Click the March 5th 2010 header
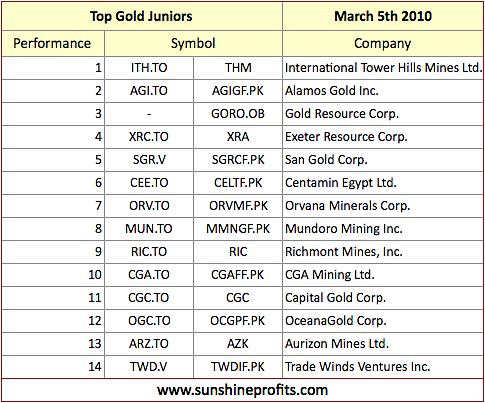485x403 pixels. pyautogui.click(x=383, y=16)
